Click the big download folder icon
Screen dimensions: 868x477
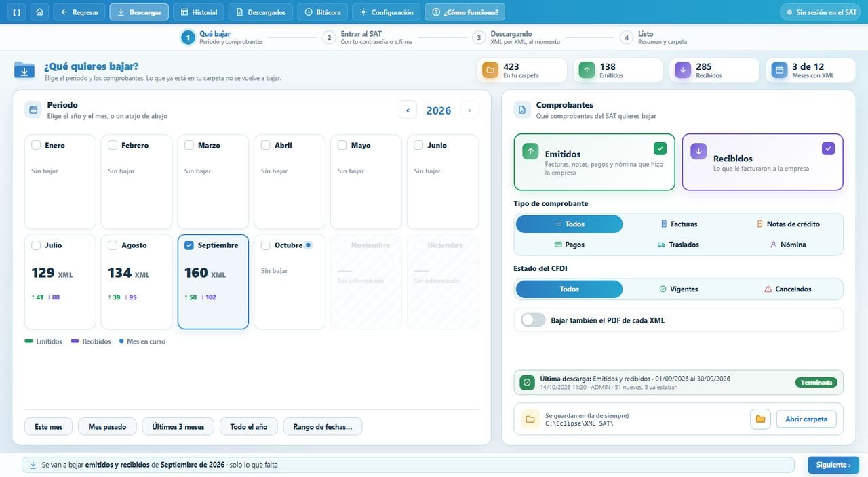[x=24, y=70]
